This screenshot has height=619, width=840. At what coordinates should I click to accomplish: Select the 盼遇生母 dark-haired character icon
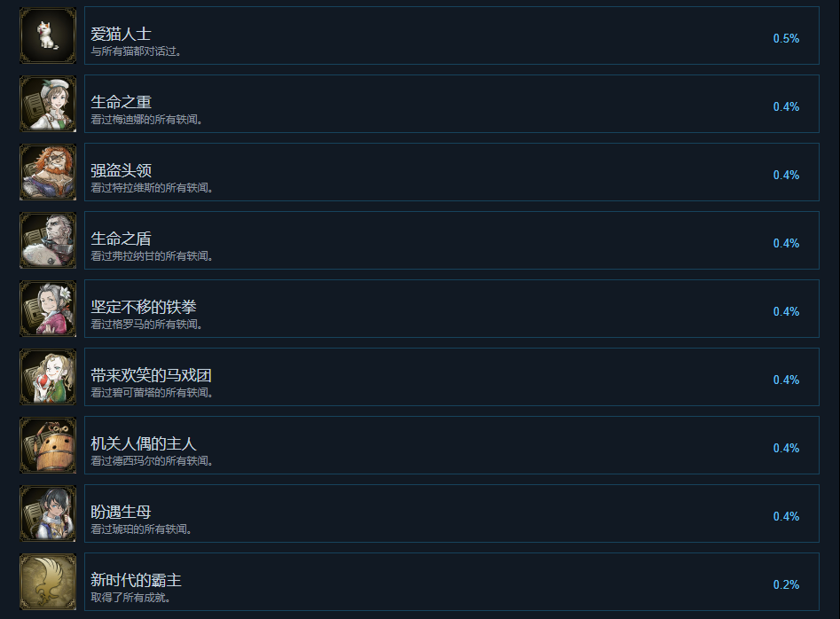(48, 513)
